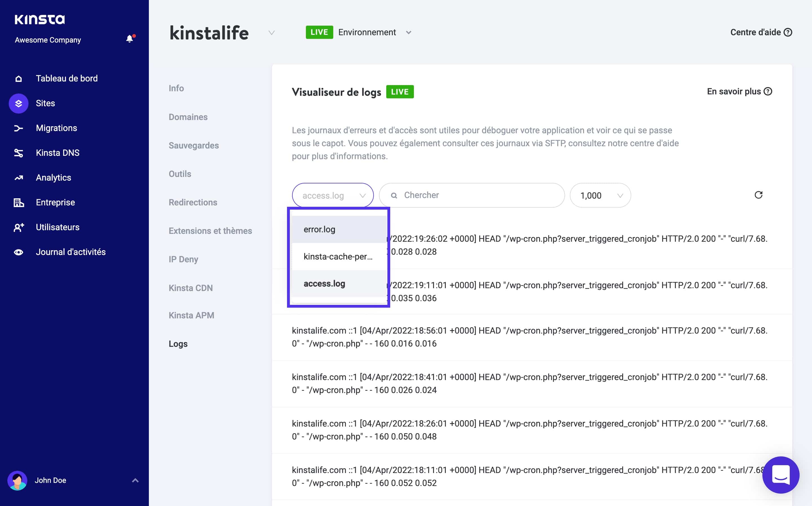This screenshot has height=506, width=812.
Task: Open the Analytics section
Action: [x=53, y=177]
